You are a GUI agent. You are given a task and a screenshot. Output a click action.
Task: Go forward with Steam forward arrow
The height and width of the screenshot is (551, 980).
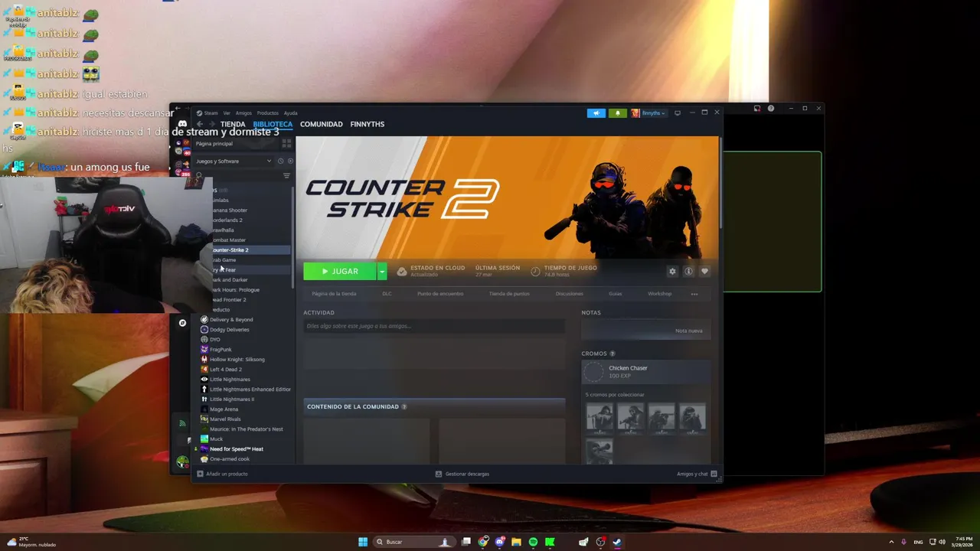[212, 124]
